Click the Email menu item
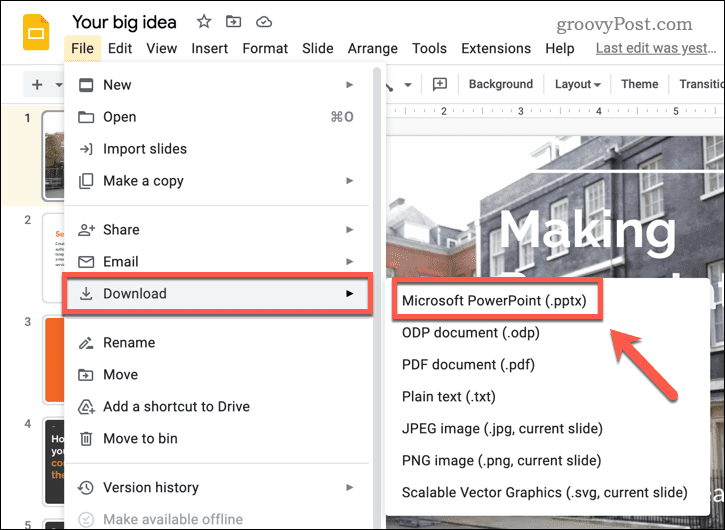Viewport: 725px width, 530px height. 216,261
